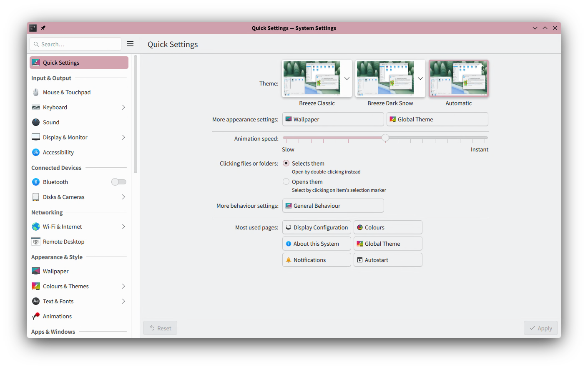
Task: Expand the Display & Monitor chevron
Action: pos(123,137)
